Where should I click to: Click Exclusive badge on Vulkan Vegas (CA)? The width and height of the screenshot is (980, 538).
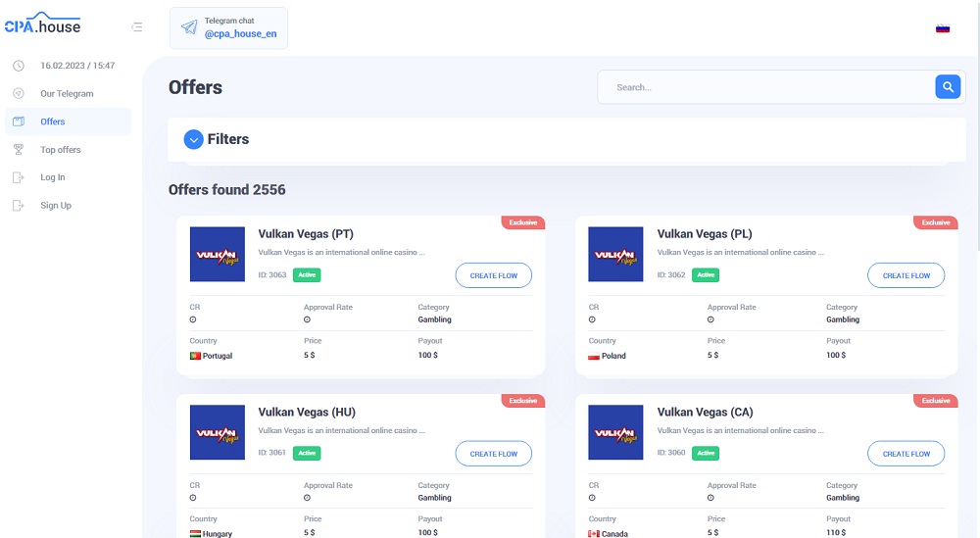click(936, 401)
